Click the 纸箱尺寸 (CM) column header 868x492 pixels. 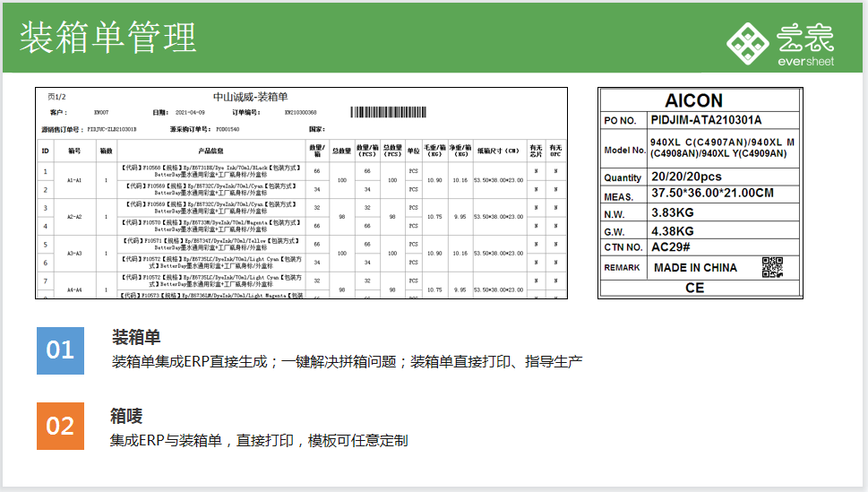point(498,151)
